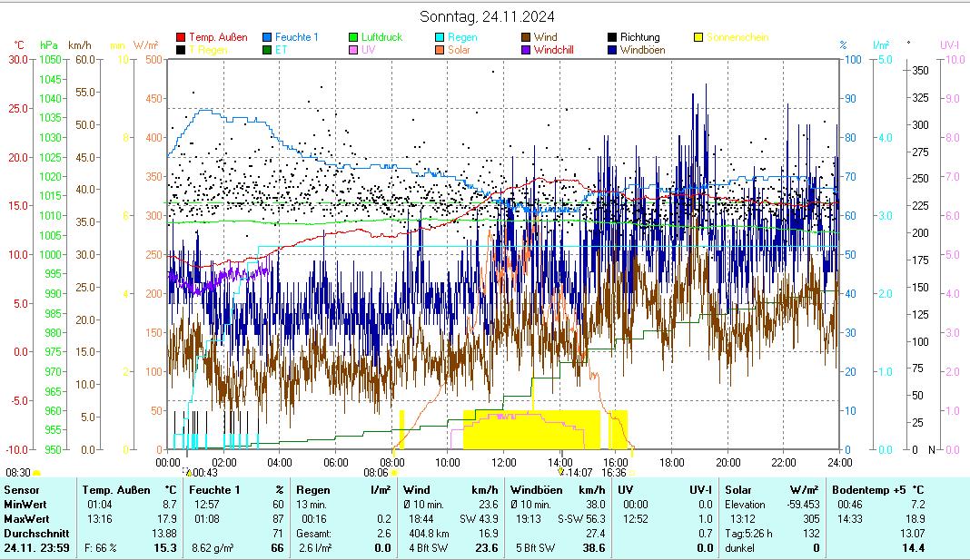The image size is (970, 560).
Task: Click the MaxWert row label in Sensor column
Action: 25,518
